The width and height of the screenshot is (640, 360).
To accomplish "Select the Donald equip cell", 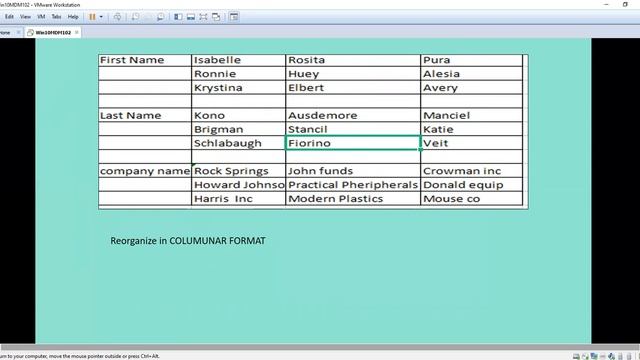I will pyautogui.click(x=471, y=185).
